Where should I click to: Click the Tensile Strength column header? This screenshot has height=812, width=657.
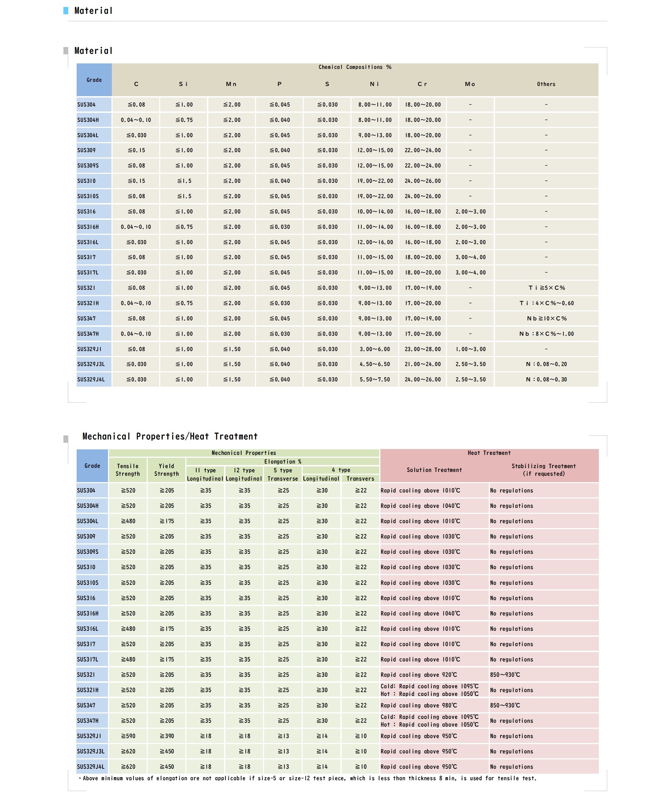(x=127, y=470)
